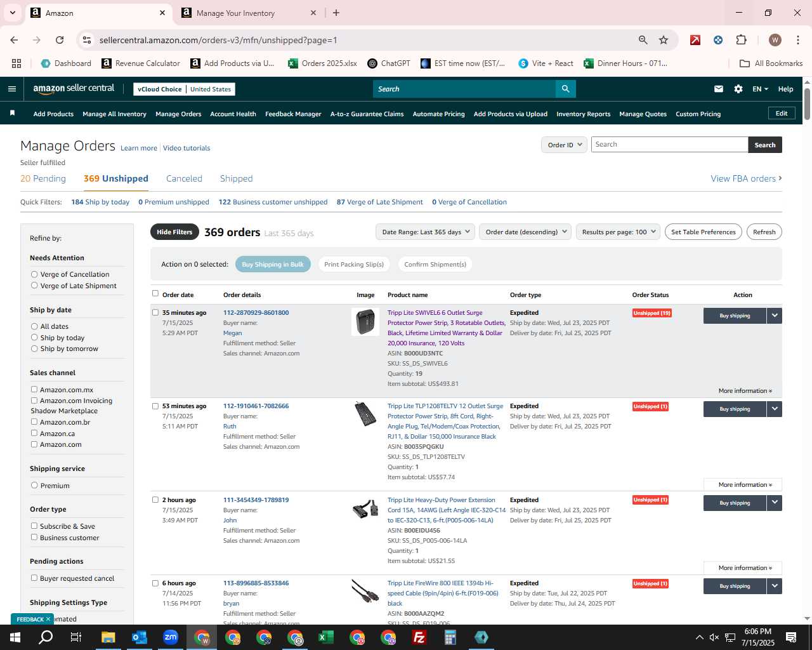Open the settings gear icon
The width and height of the screenshot is (812, 650).
coord(738,89)
